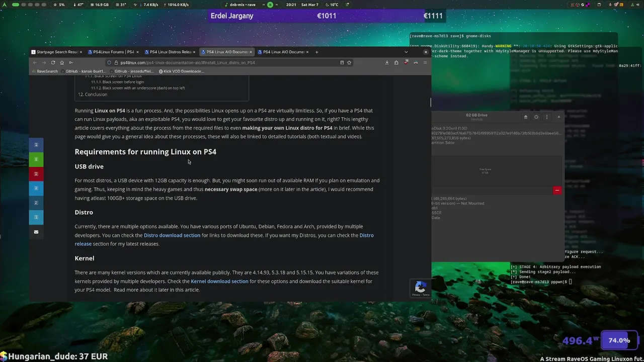
Task: Click the heading 'Requirements for running Linux on PS4'
Action: tap(145, 152)
